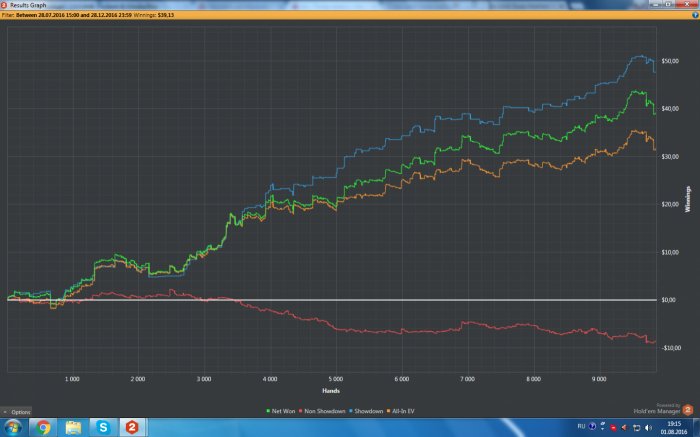Click the Results Graph title text

(x=28, y=5)
